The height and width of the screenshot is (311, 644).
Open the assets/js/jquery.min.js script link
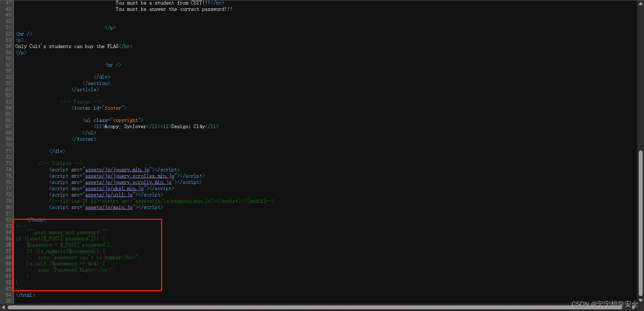[117, 170]
